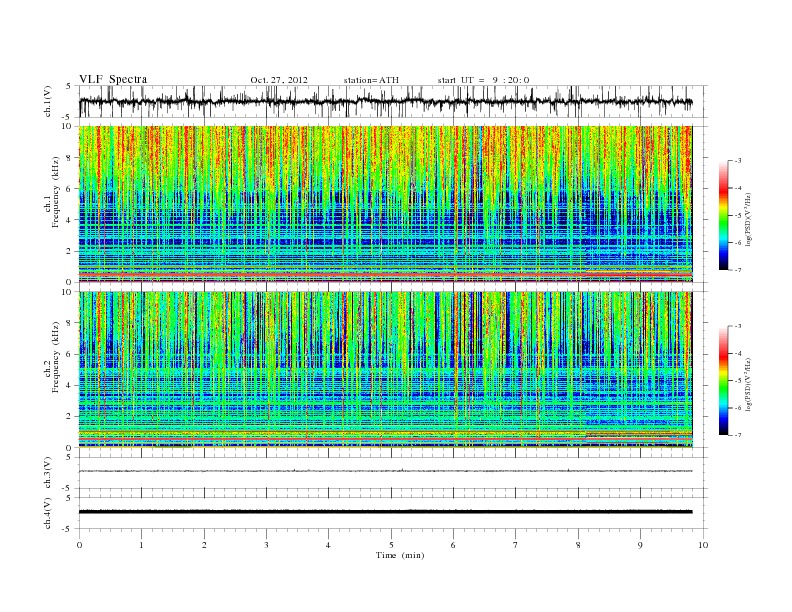Click the time axis tick label "5"
The image size is (792, 612).
tap(391, 545)
